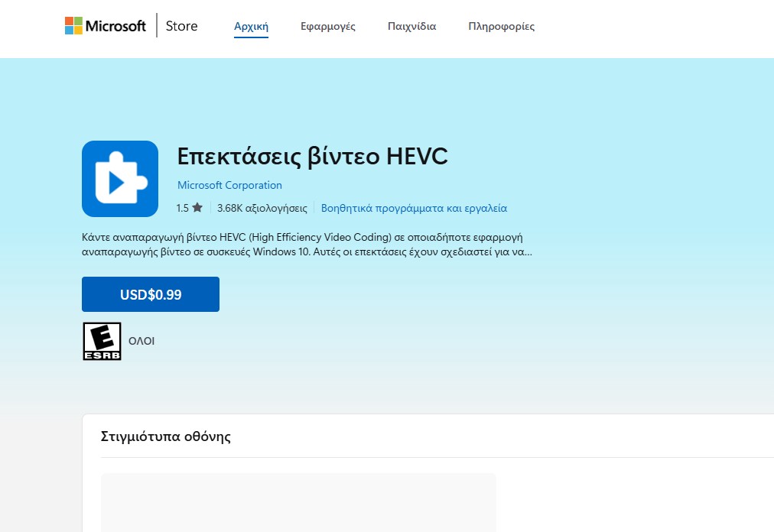Click the ESRB Everyone rating badge
This screenshot has height=532, width=774.
click(x=102, y=341)
